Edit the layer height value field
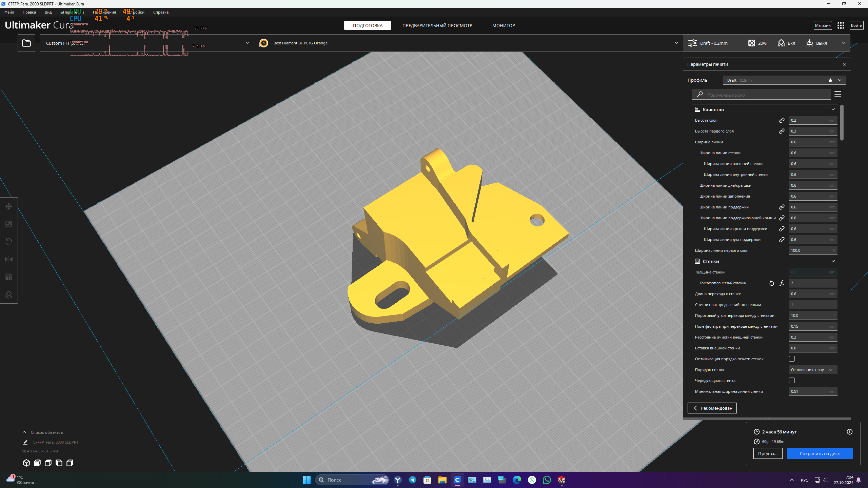This screenshot has height=488, width=868. (x=813, y=120)
